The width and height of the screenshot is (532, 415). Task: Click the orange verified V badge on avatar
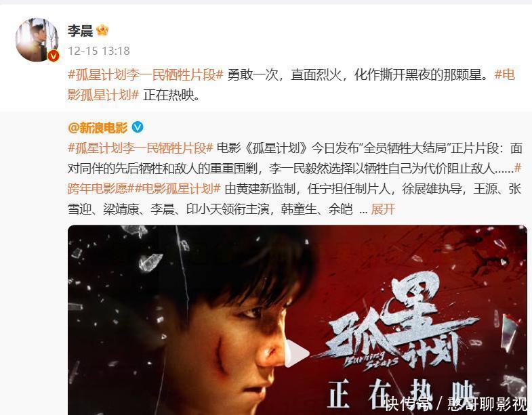pyautogui.click(x=54, y=56)
